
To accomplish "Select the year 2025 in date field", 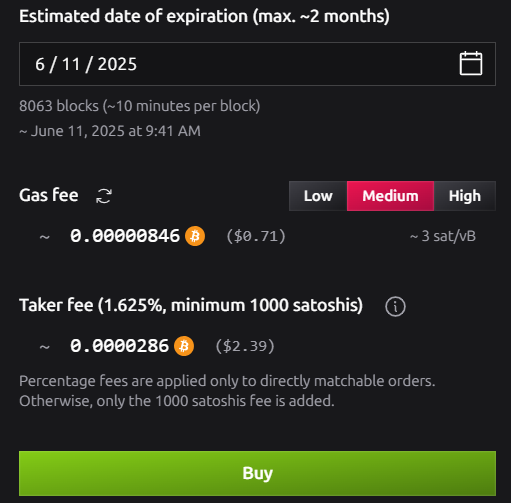I will [x=117, y=64].
